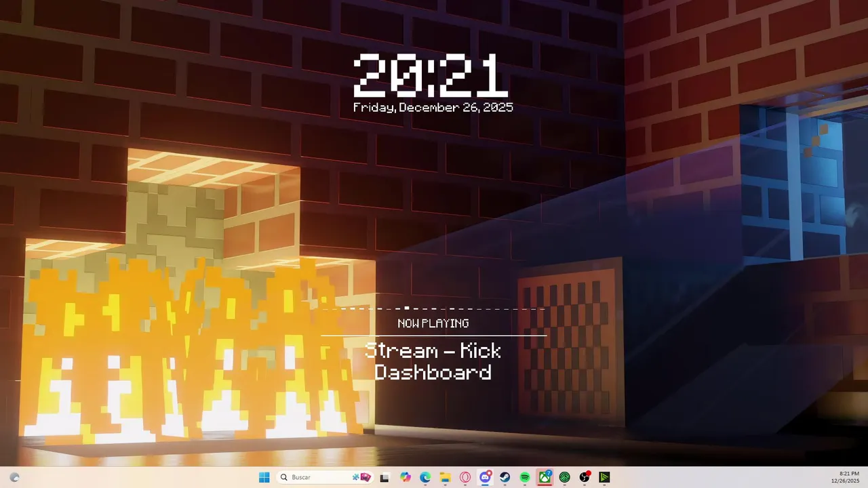Click the now playing progress marker
This screenshot has width=868, height=488.
coord(406,308)
